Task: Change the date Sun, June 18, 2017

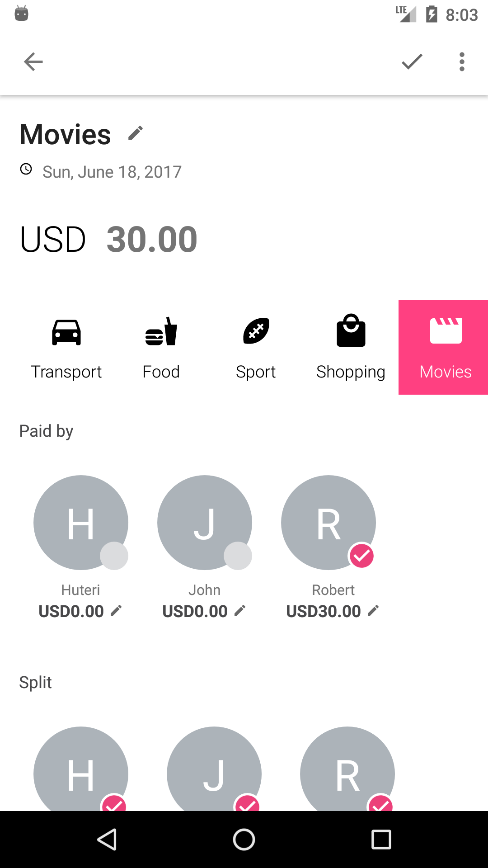Action: coord(112,172)
